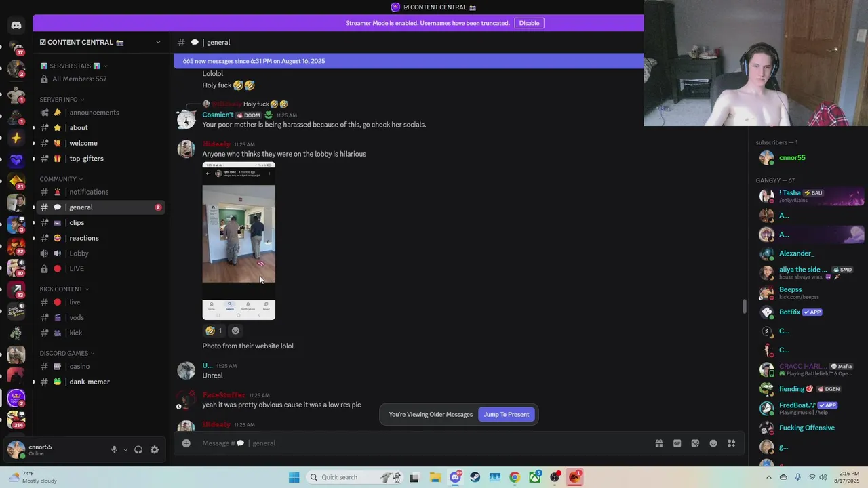Open the sticker picker
Viewport: 868px width, 488px height.
pos(695,443)
